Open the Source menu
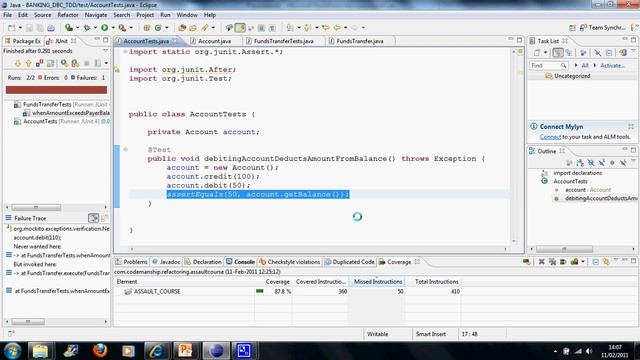 (x=42, y=15)
